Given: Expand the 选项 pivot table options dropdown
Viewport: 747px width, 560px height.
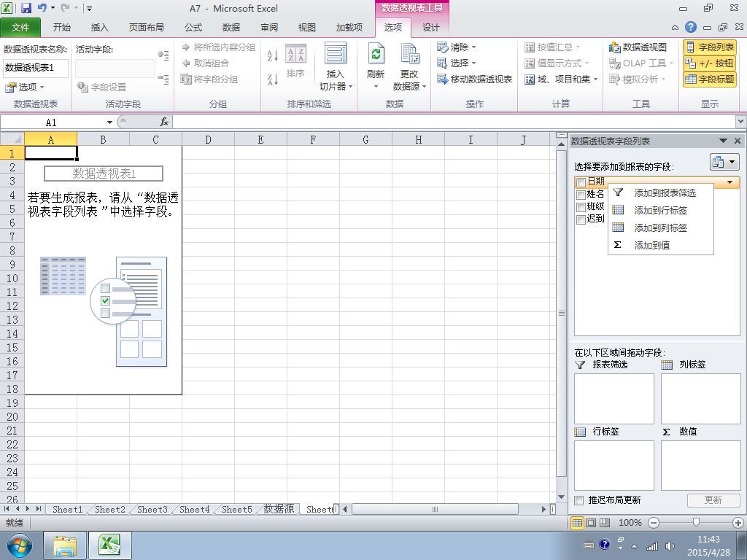Looking at the screenshot, I should click(x=25, y=87).
